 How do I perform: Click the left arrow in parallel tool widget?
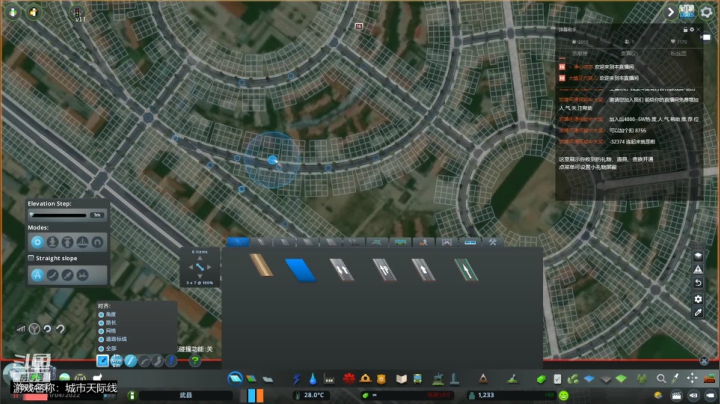click(191, 267)
